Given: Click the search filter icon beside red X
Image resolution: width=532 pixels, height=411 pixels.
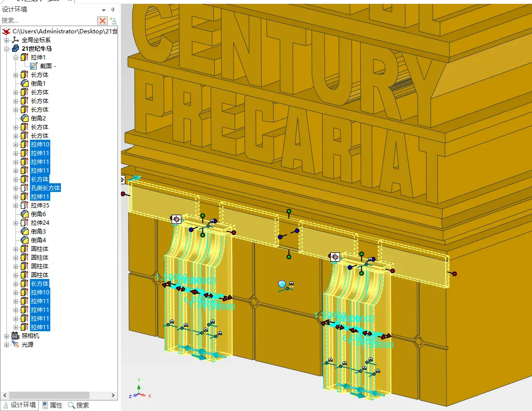Looking at the screenshot, I should click(113, 21).
